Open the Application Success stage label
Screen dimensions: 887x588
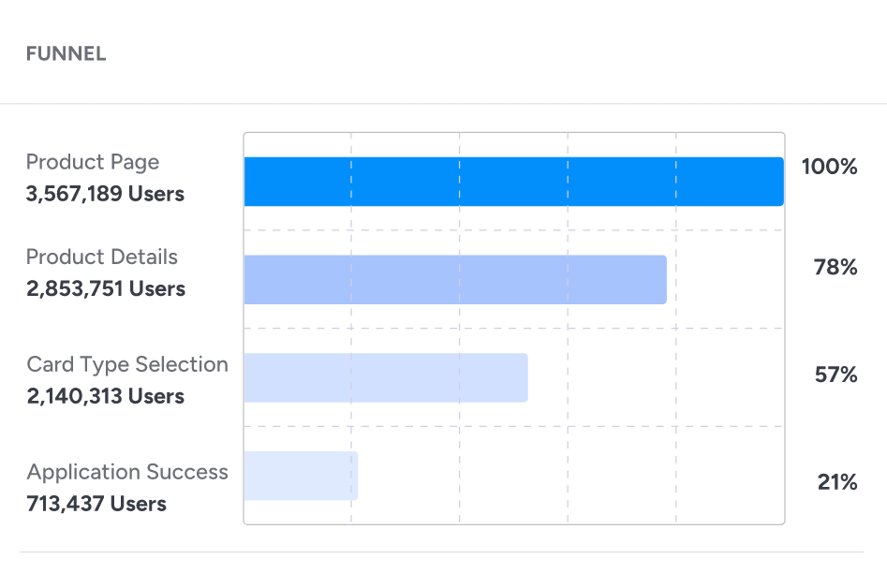(x=127, y=472)
